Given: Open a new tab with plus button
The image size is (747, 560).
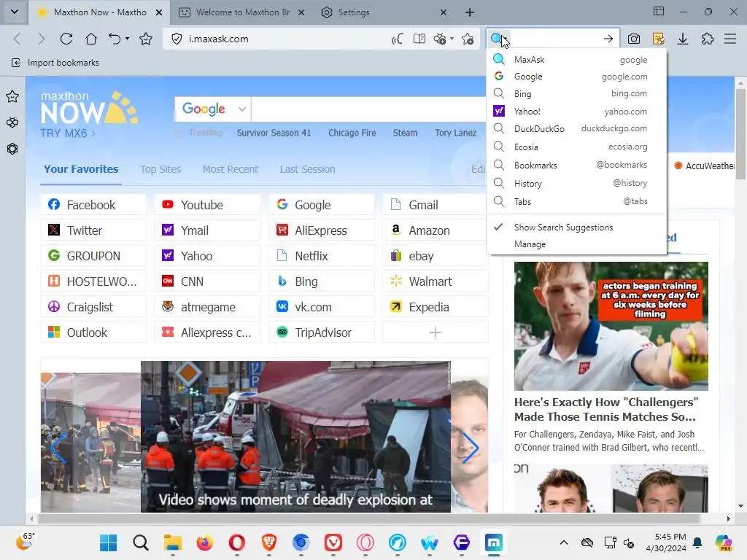Looking at the screenshot, I should click(x=470, y=12).
